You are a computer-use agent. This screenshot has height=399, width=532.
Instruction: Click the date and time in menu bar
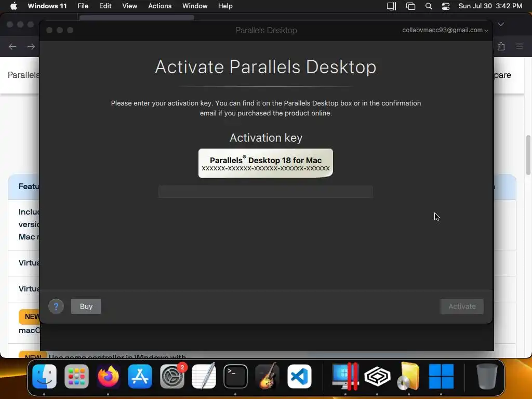pos(490,6)
